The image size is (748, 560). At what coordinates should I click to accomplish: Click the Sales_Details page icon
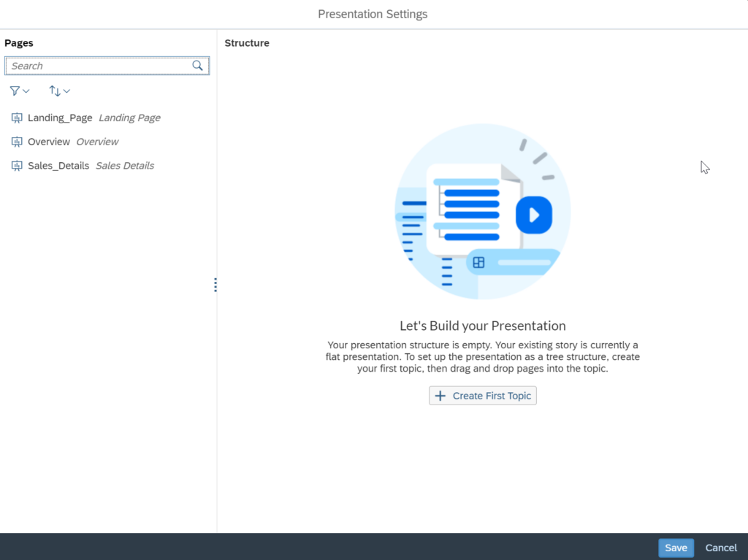(x=17, y=166)
